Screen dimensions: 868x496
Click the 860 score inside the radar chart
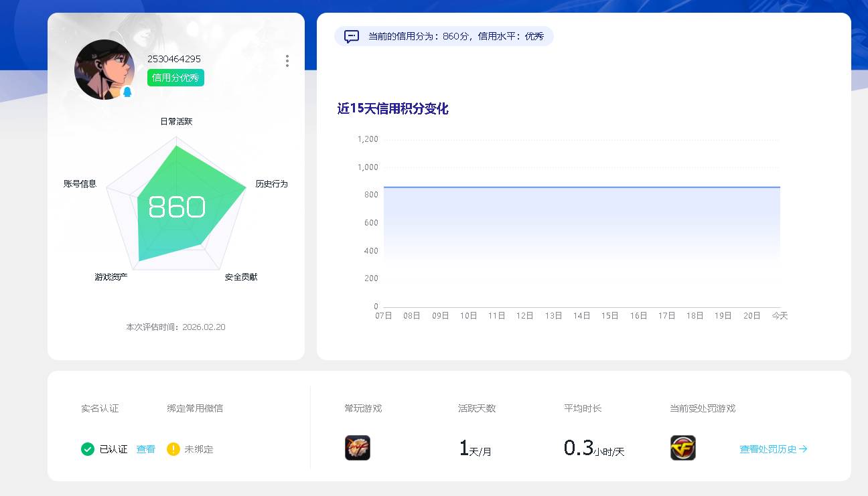point(176,208)
